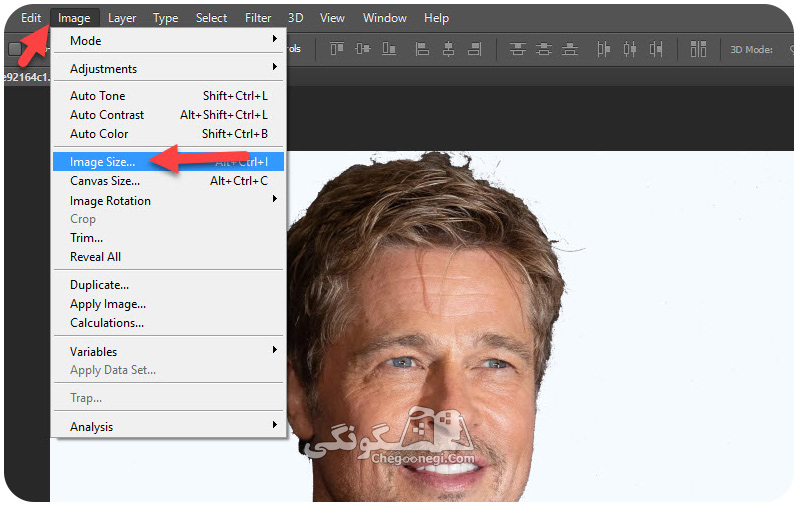Viewport: 798px width, 508px height.
Task: Open the Window menu
Action: tap(385, 18)
